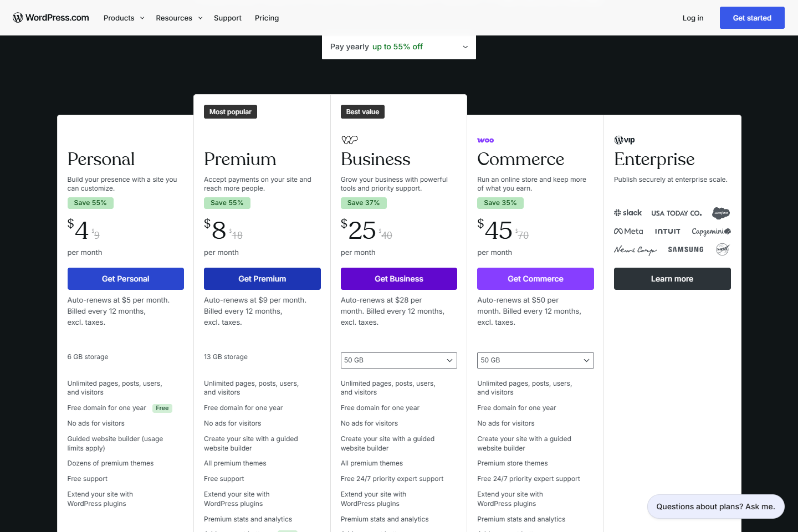Click the WordPress.com logo

tap(50, 18)
